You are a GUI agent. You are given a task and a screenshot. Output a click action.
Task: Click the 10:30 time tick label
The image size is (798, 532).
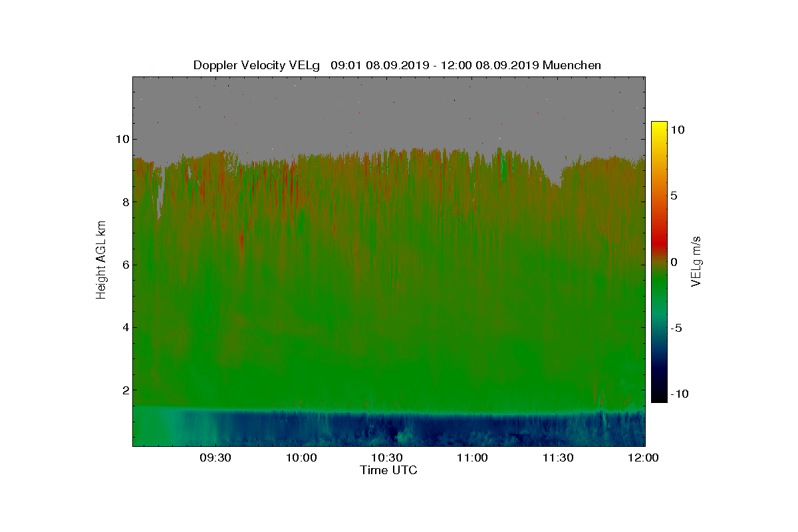click(x=386, y=458)
